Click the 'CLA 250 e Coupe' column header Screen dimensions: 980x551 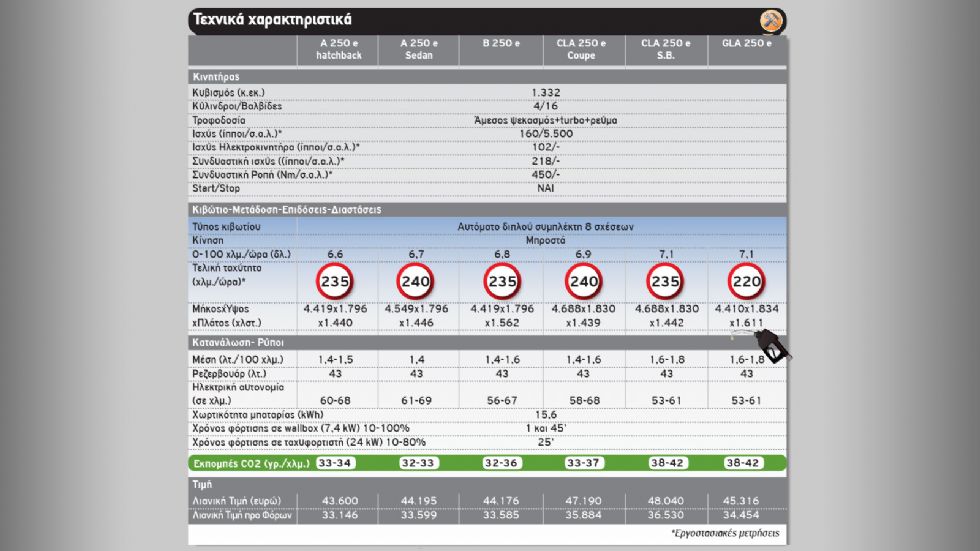click(581, 49)
